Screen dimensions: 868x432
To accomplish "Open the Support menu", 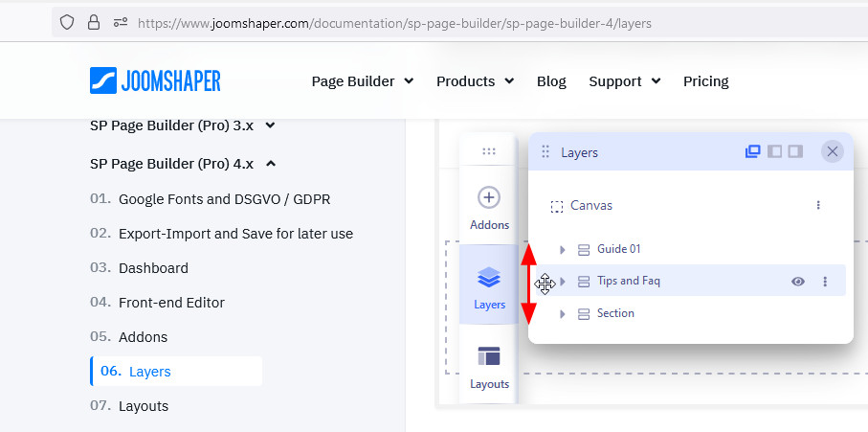I will 624,81.
